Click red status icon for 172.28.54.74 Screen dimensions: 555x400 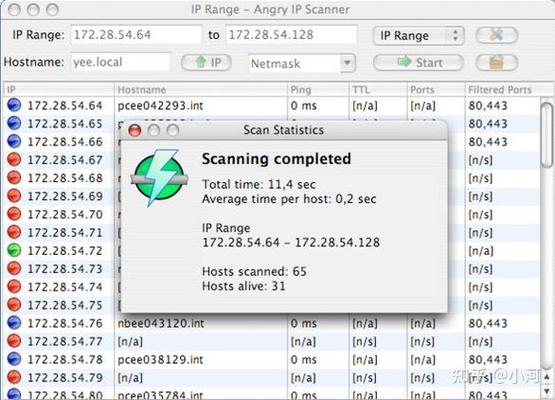click(x=14, y=286)
